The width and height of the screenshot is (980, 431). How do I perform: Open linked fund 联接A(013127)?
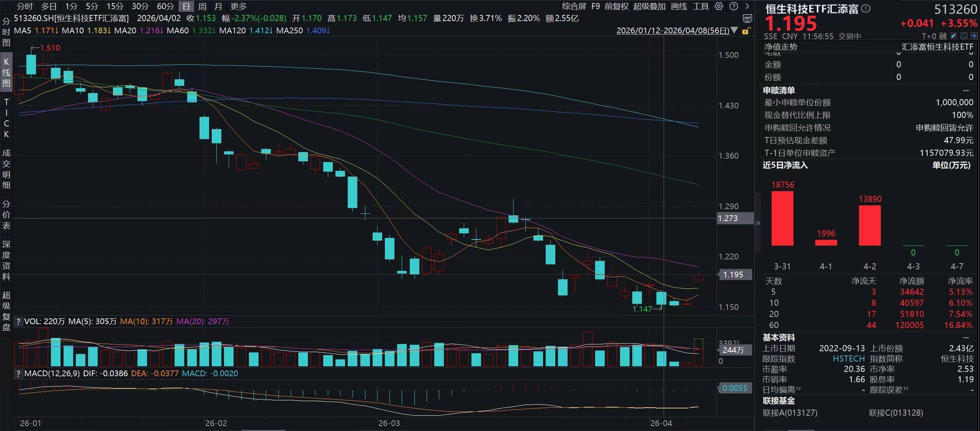point(790,413)
